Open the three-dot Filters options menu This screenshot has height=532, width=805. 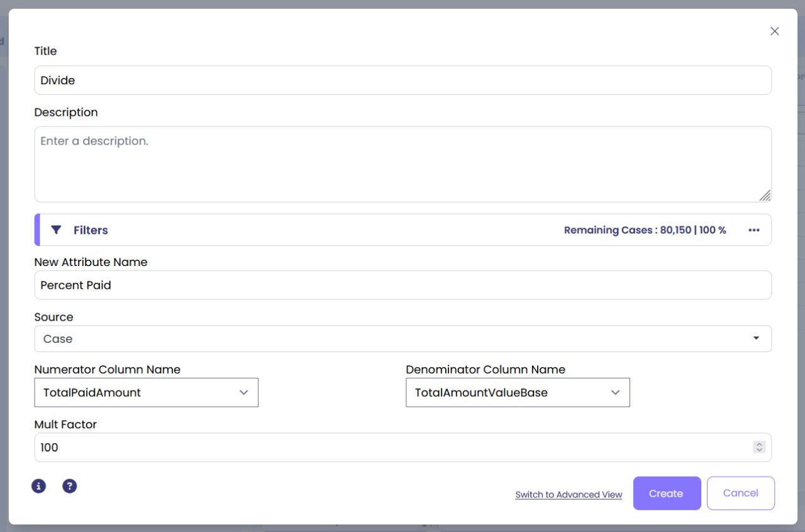click(753, 230)
